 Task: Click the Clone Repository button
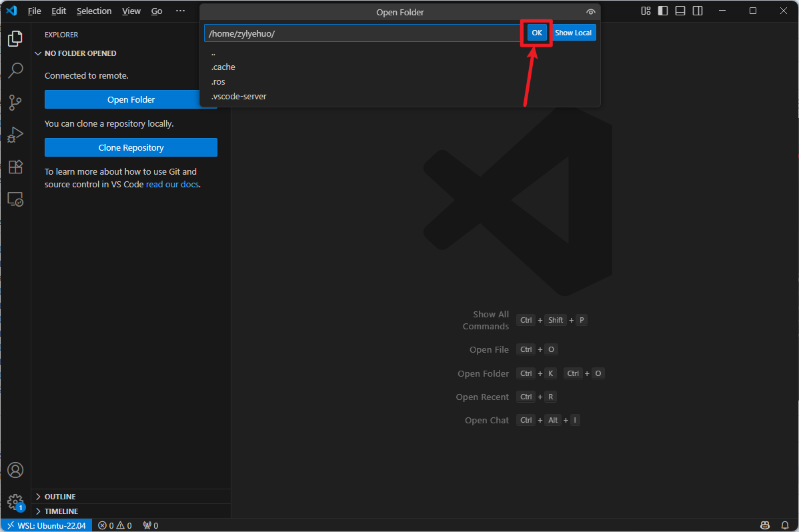pyautogui.click(x=131, y=147)
